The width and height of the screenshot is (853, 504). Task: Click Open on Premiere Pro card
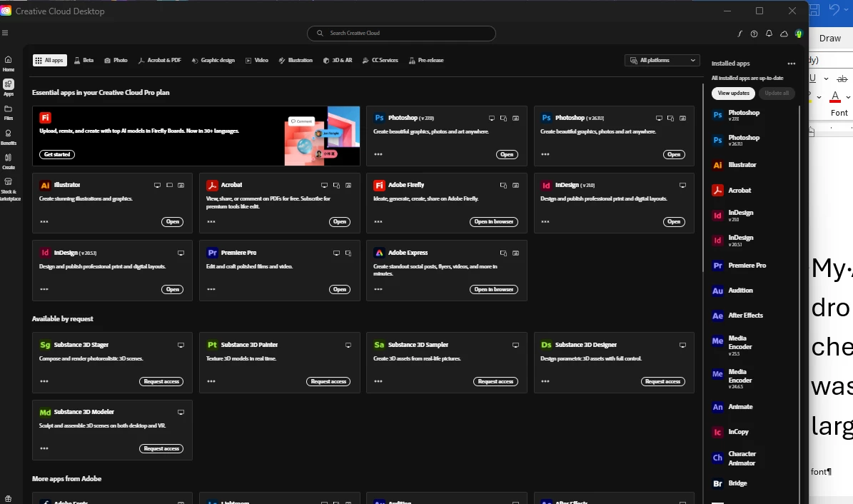340,290
